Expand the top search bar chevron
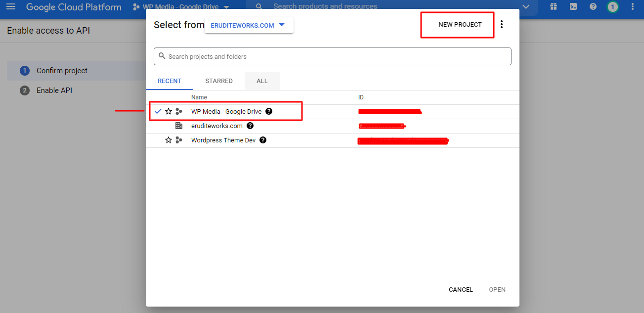644x313 pixels. [526, 7]
